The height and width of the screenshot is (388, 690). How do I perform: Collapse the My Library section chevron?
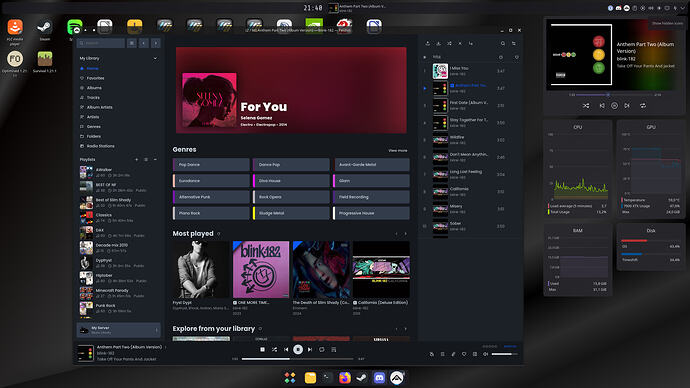pos(155,58)
